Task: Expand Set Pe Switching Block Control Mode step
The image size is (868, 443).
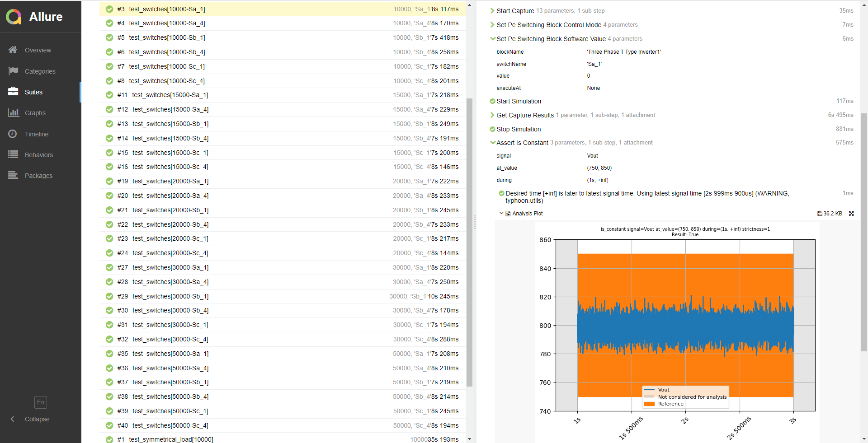Action: click(493, 25)
